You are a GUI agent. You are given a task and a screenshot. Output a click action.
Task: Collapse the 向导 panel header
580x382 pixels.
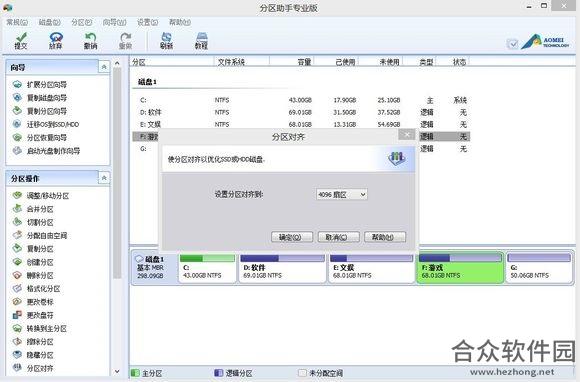click(x=104, y=67)
